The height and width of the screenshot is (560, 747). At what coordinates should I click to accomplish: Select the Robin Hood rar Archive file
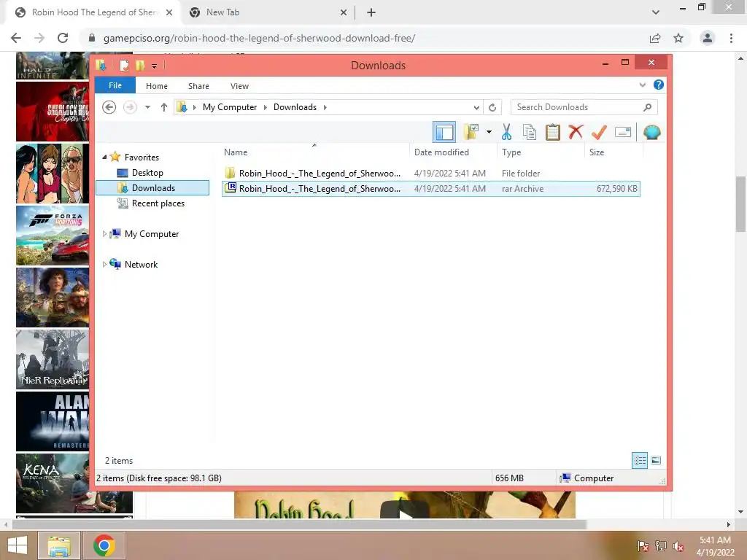pos(430,189)
